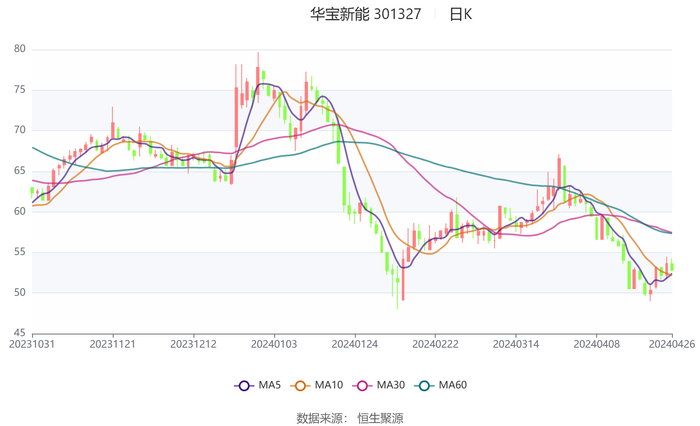Screen dimensions: 700x426
Task: Select the 20240222 date axis label
Action: click(x=435, y=343)
